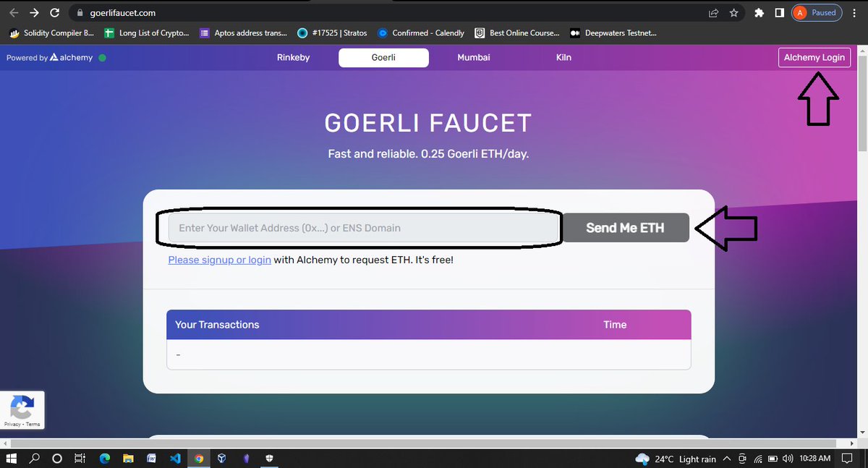
Task: Open the weather widget 24°C Light rain
Action: click(676, 459)
